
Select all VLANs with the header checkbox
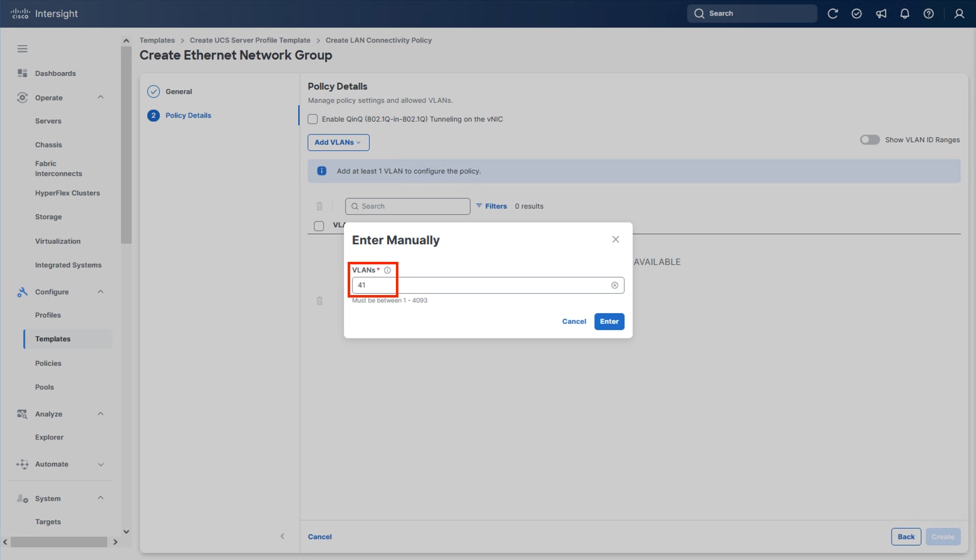click(x=319, y=226)
